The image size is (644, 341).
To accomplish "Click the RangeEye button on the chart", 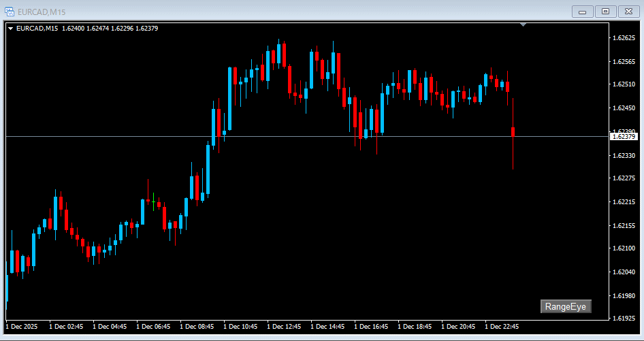I will (566, 307).
